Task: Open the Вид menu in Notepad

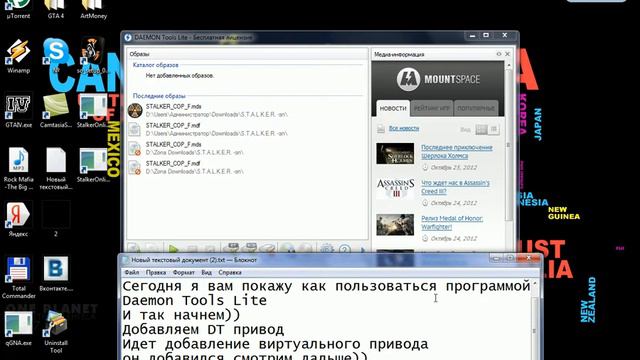Action: coord(207,272)
